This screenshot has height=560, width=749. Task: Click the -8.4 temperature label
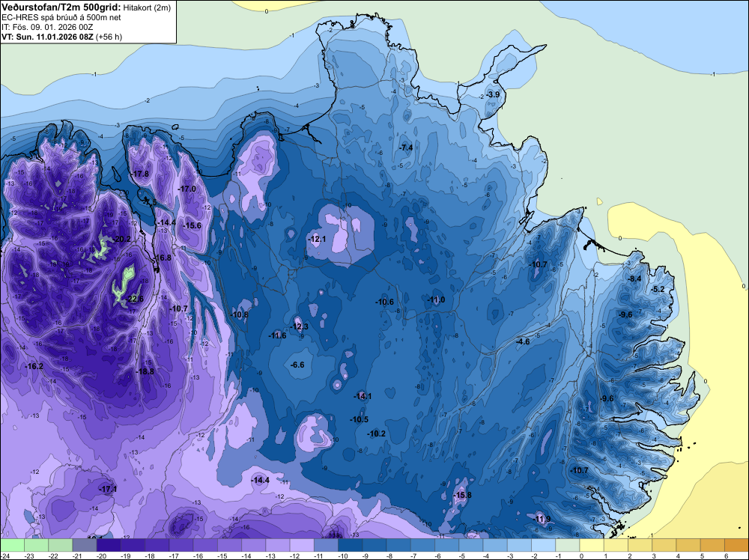[x=634, y=279]
